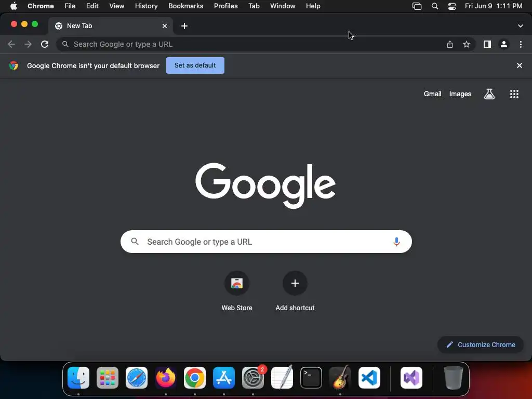Open the side panel icon
Viewport: 532px width, 399px height.
click(x=487, y=44)
